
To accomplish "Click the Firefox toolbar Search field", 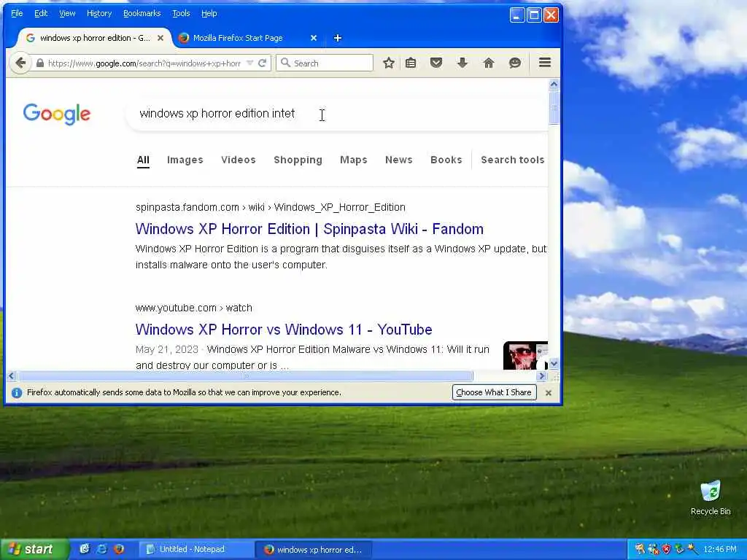I will [325, 63].
